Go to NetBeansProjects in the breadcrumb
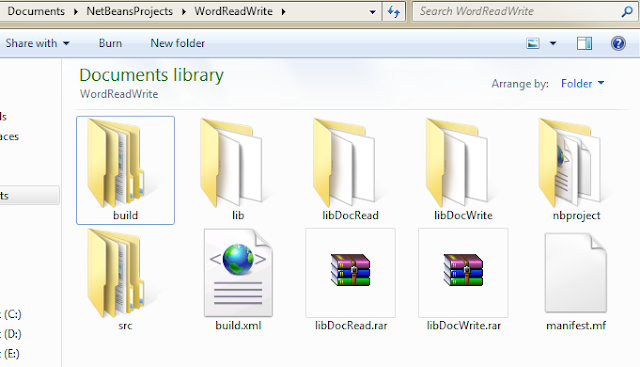The image size is (640, 367). (129, 11)
